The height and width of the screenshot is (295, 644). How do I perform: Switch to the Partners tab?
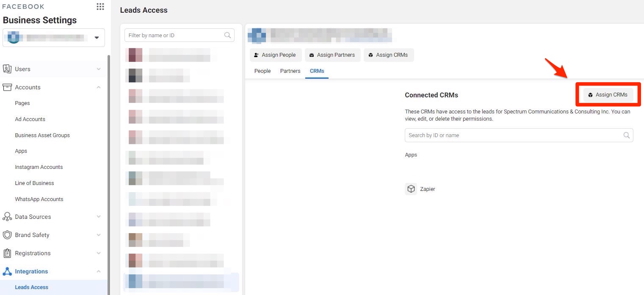coord(290,71)
